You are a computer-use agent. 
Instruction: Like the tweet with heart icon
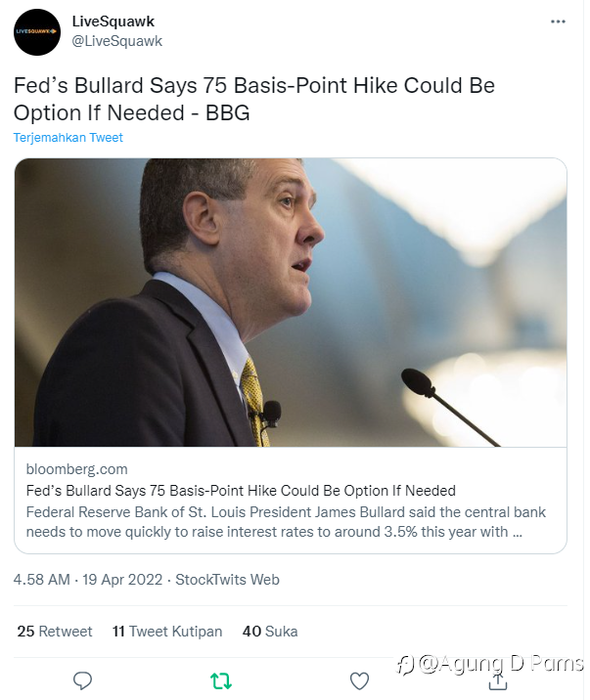[x=359, y=680]
